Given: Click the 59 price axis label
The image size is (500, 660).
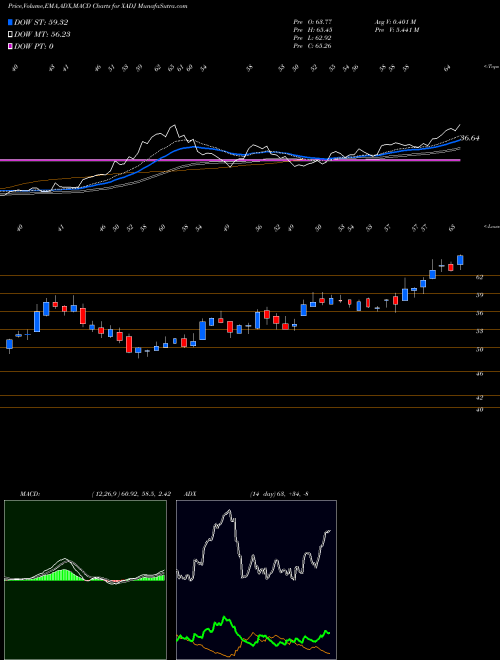Looking at the screenshot, I should (479, 295).
